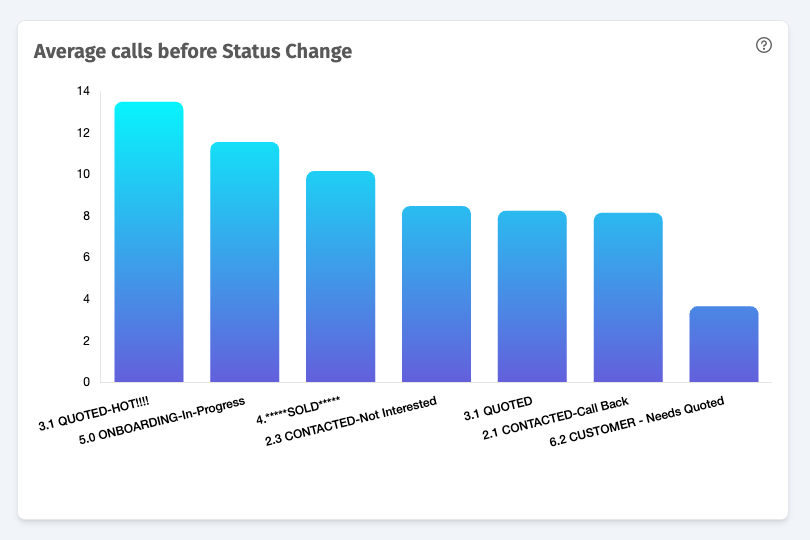Screen dimensions: 810x540
Task: Click the 10 value on y-axis
Action: 84,174
